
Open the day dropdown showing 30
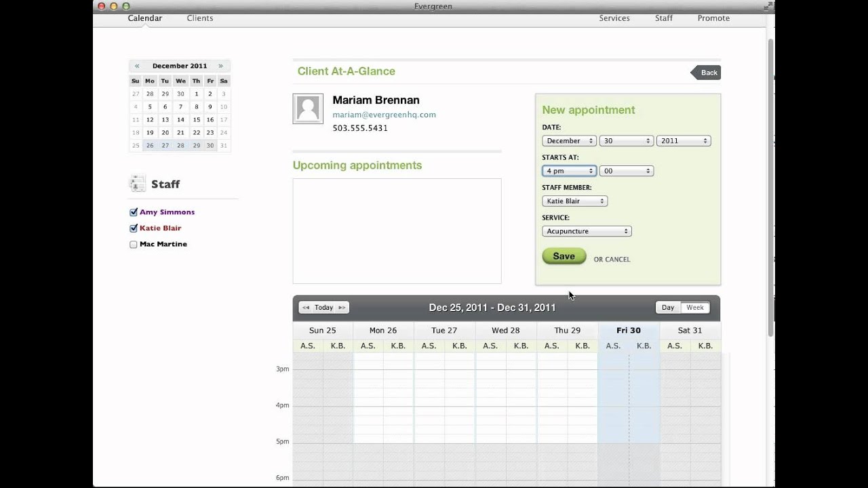click(626, 141)
